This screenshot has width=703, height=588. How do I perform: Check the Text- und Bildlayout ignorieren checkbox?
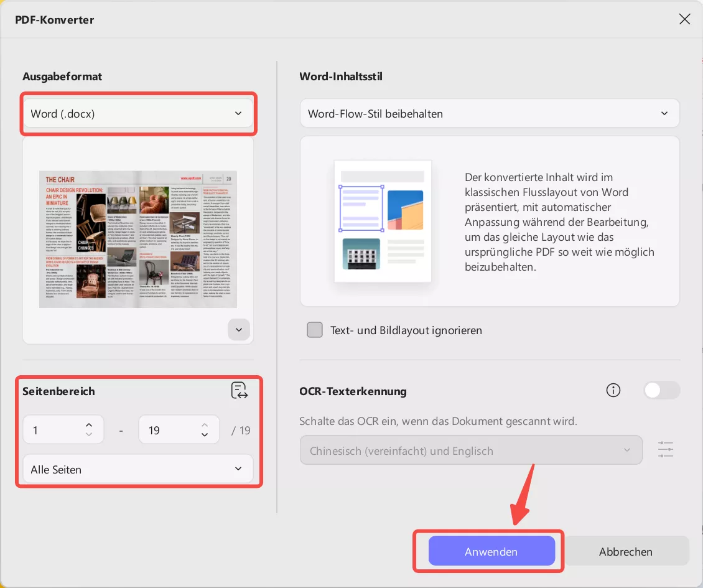315,330
